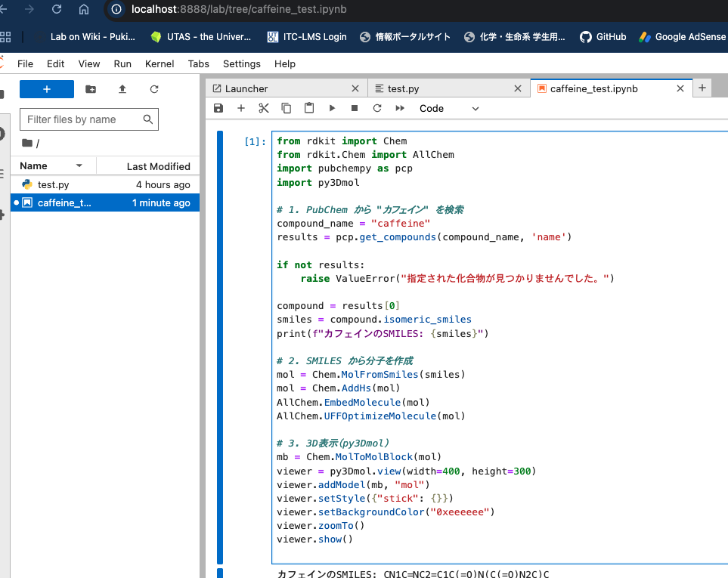The height and width of the screenshot is (578, 728).
Task: Close the caffeine_test.ipynb tab
Action: click(x=680, y=88)
